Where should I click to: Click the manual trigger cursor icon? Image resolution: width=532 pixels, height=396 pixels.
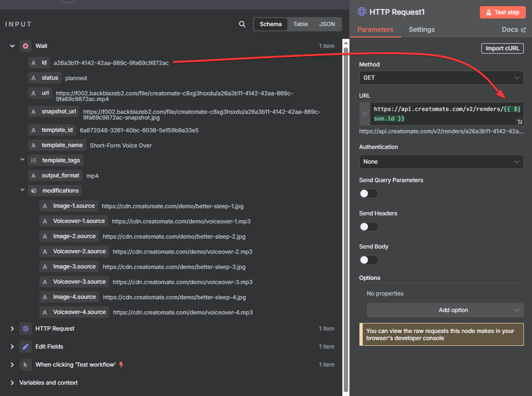click(x=26, y=365)
